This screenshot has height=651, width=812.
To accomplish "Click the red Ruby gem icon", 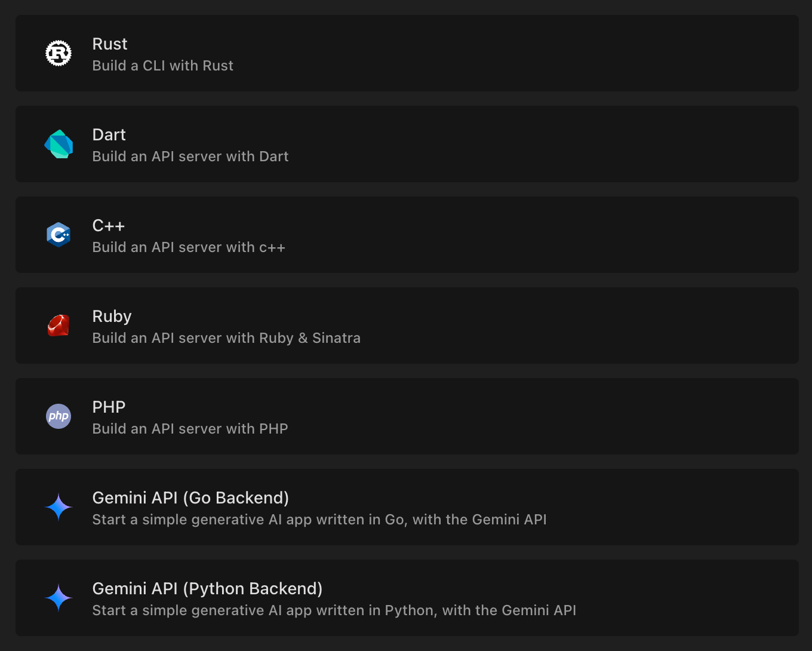I will click(59, 325).
